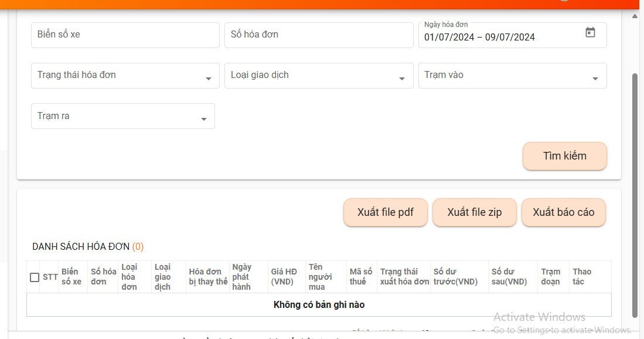Select the Ngày hóa đơn date range field
The height and width of the screenshot is (339, 644).
(x=498, y=37)
